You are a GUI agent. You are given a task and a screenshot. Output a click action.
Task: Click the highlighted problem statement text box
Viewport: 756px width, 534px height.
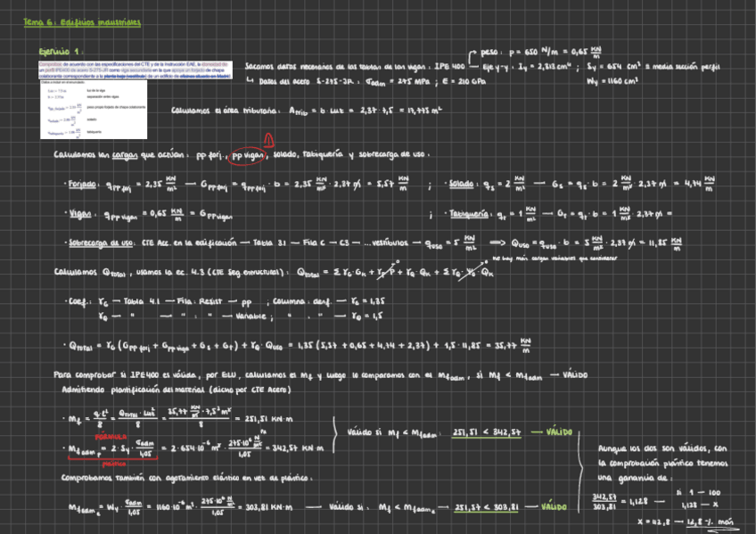(x=135, y=70)
